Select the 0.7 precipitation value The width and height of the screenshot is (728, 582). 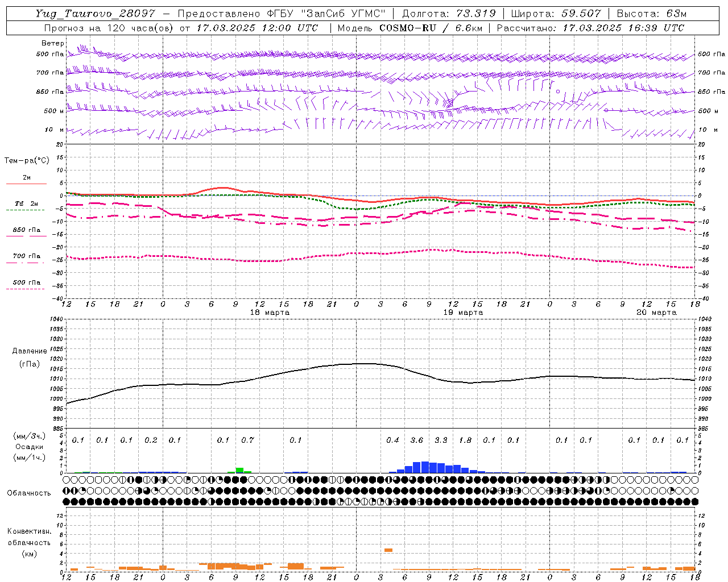[x=247, y=440]
